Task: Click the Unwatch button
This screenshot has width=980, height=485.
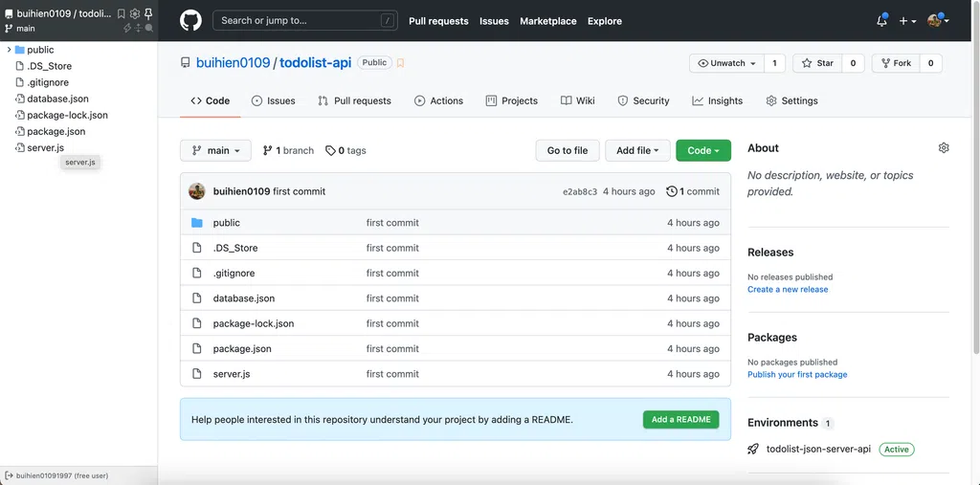Action: 727,63
